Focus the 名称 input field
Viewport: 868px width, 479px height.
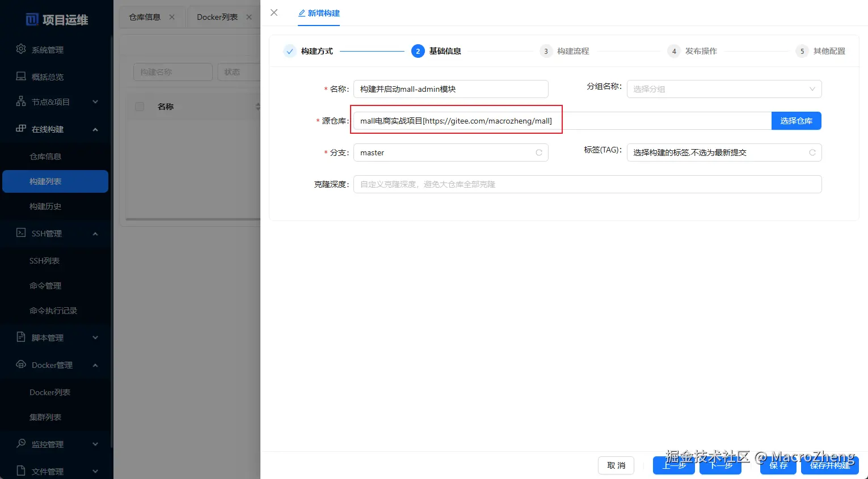click(450, 89)
